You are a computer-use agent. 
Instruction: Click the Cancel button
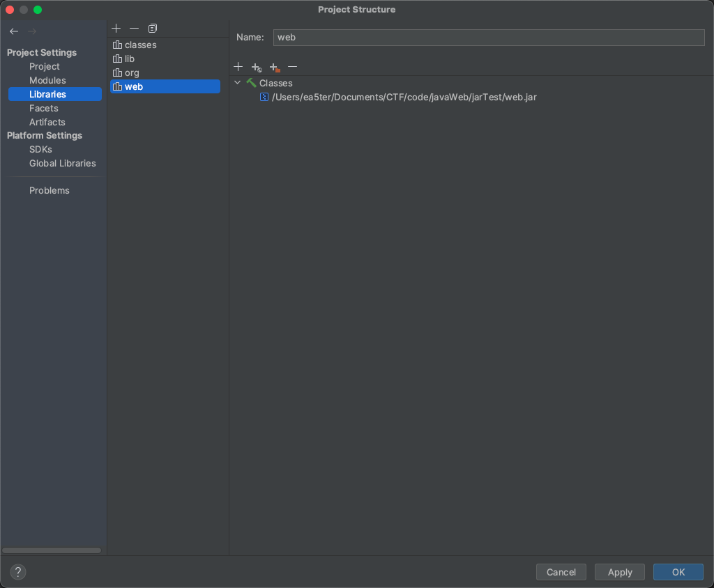[561, 572]
